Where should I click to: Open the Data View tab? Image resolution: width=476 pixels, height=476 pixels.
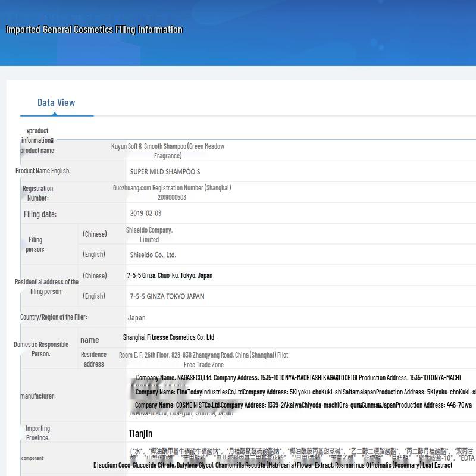coord(57,102)
